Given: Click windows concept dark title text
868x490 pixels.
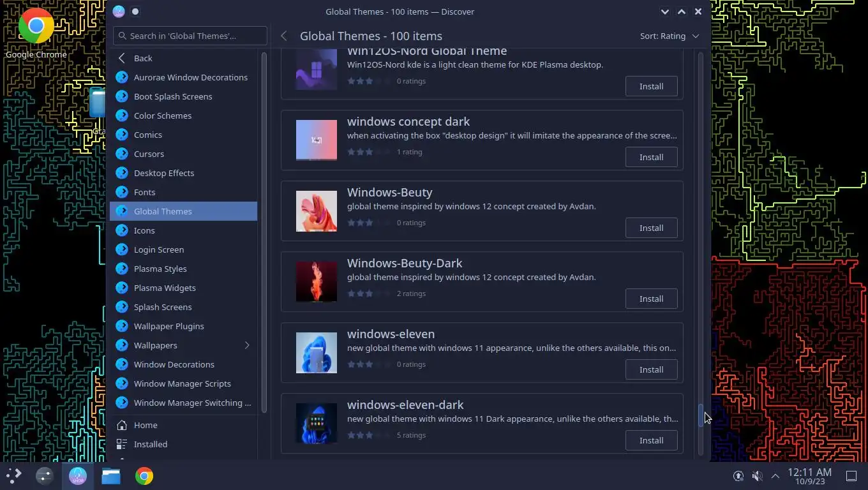Looking at the screenshot, I should pos(408,121).
